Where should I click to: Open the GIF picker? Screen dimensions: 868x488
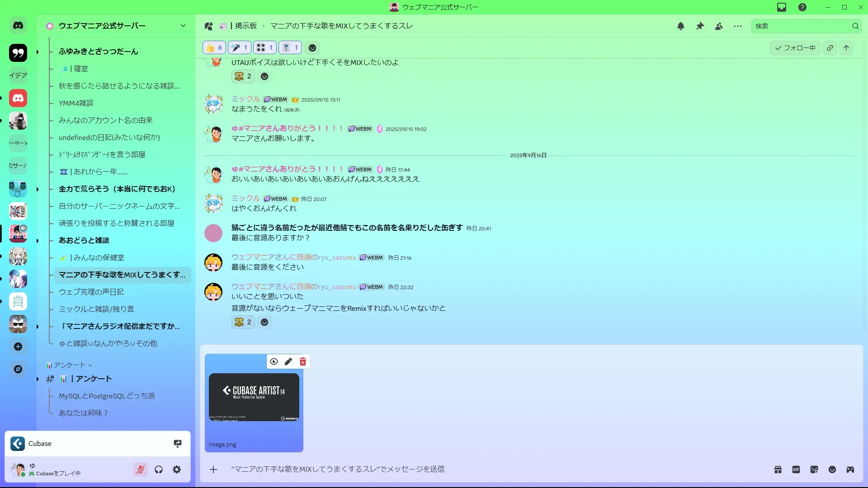[796, 469]
